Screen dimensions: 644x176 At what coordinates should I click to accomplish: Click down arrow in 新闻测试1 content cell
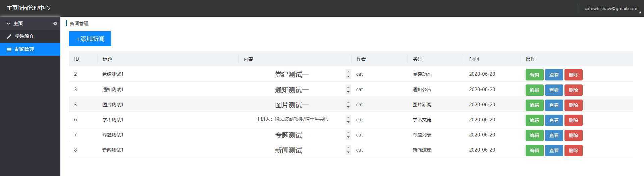[x=348, y=152]
